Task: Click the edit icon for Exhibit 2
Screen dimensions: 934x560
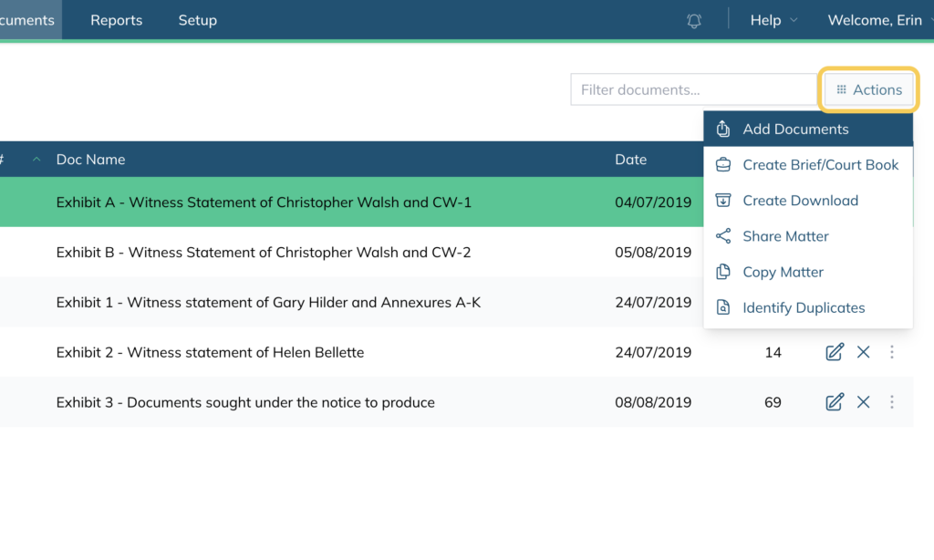Action: [x=835, y=352]
